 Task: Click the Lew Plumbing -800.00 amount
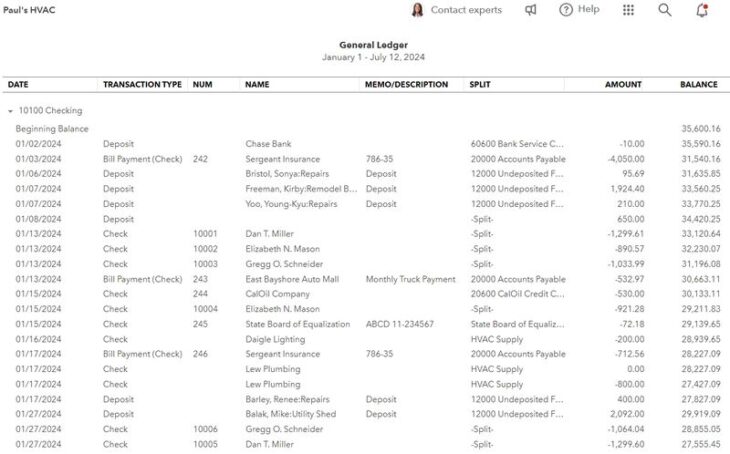629,384
